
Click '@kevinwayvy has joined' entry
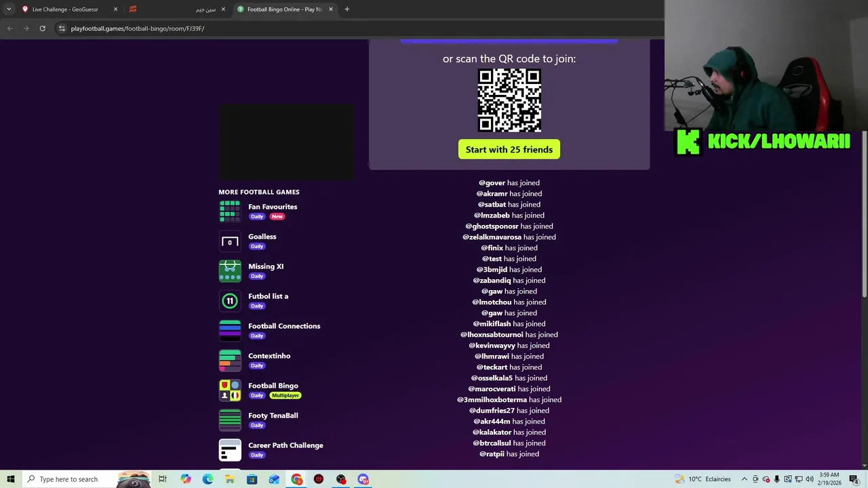tap(509, 346)
